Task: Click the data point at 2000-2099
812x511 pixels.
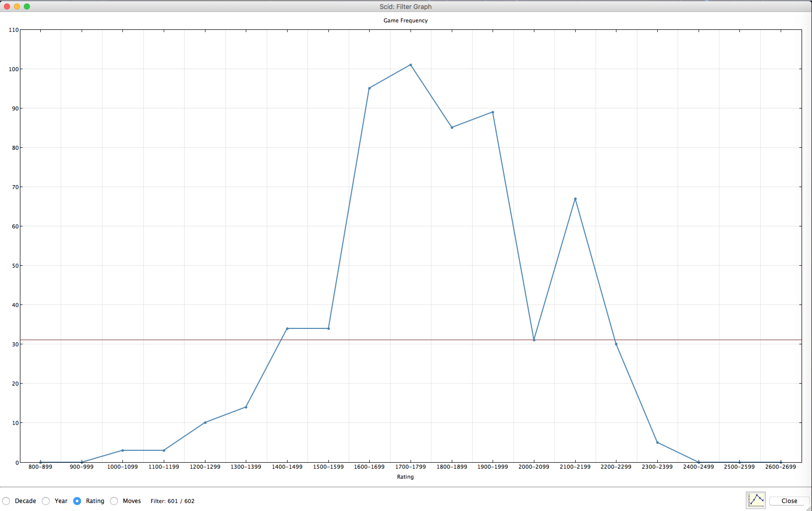Action: [x=534, y=340]
